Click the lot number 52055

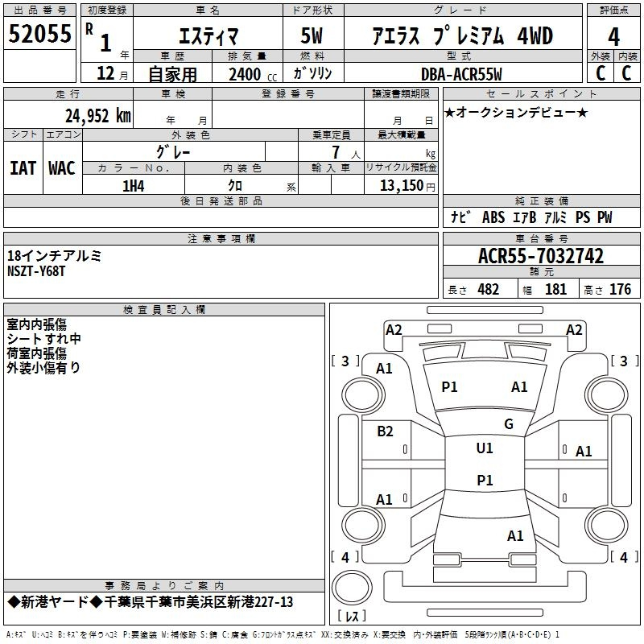point(39,34)
